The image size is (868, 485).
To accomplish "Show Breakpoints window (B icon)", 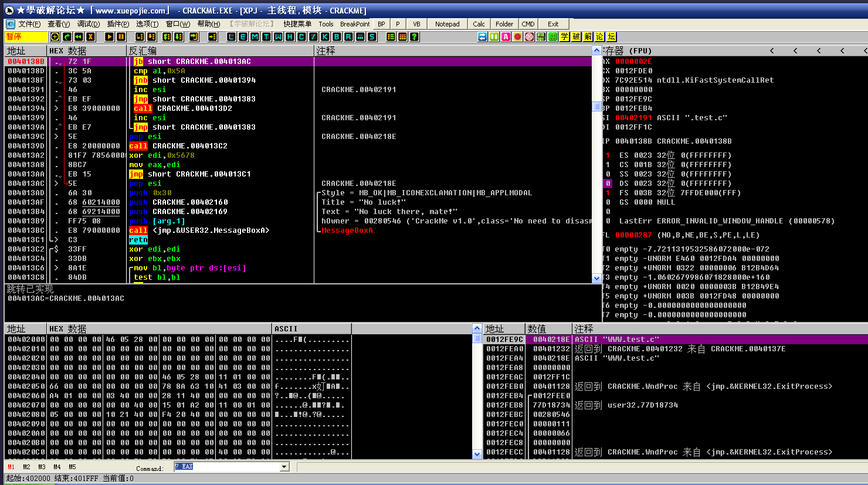I will tap(337, 37).
